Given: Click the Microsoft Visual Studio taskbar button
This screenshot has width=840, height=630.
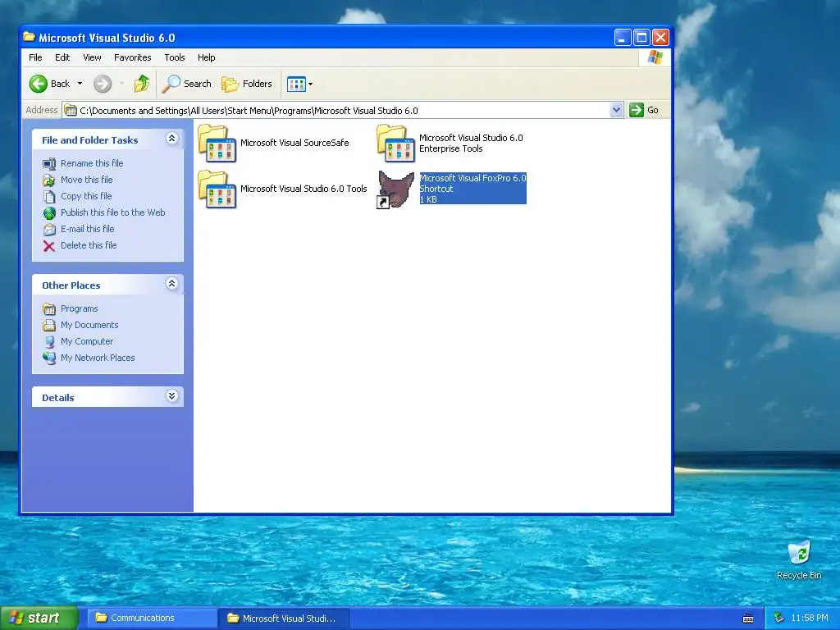Looking at the screenshot, I should 284,619.
